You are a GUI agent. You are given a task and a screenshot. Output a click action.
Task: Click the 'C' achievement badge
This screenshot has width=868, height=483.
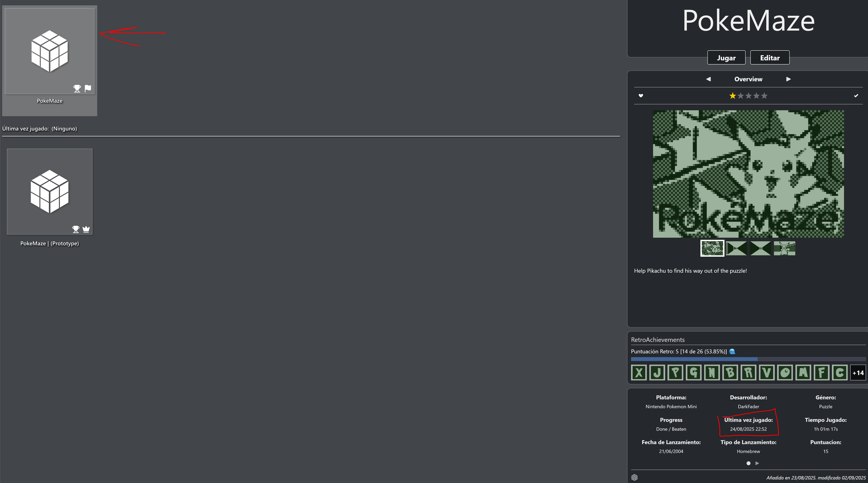coord(839,373)
